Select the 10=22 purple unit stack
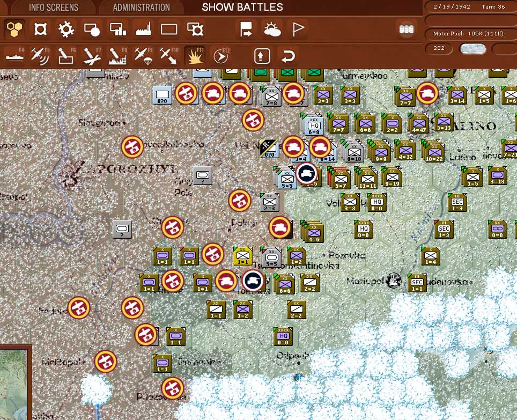Screen dimensions: 517x420 click(433, 151)
